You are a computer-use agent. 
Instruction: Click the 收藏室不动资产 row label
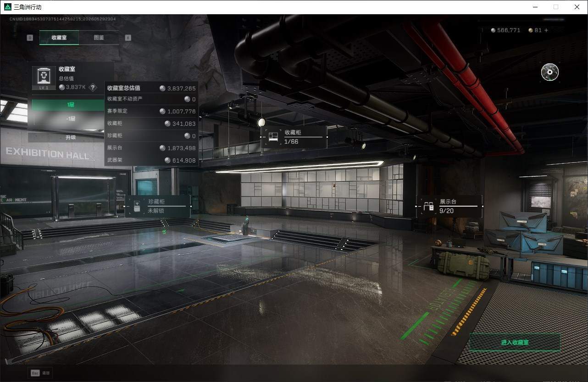pos(125,99)
